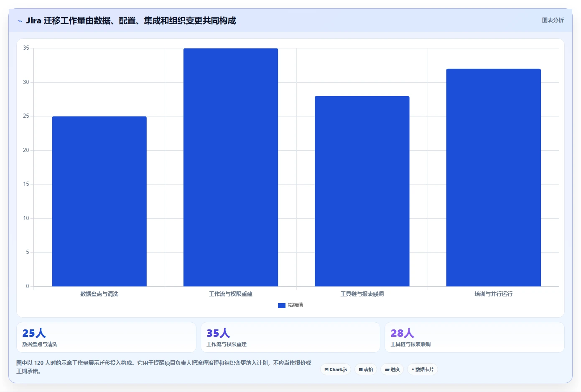The image size is (581, 392).
Task: Click the Chart.js tag chip
Action: (336, 369)
